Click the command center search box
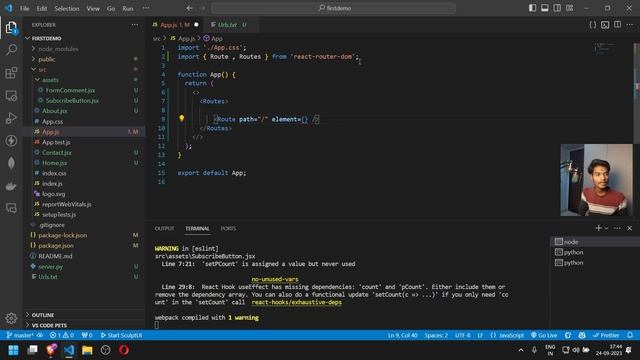Viewport: 640px width, 360px height. click(334, 8)
